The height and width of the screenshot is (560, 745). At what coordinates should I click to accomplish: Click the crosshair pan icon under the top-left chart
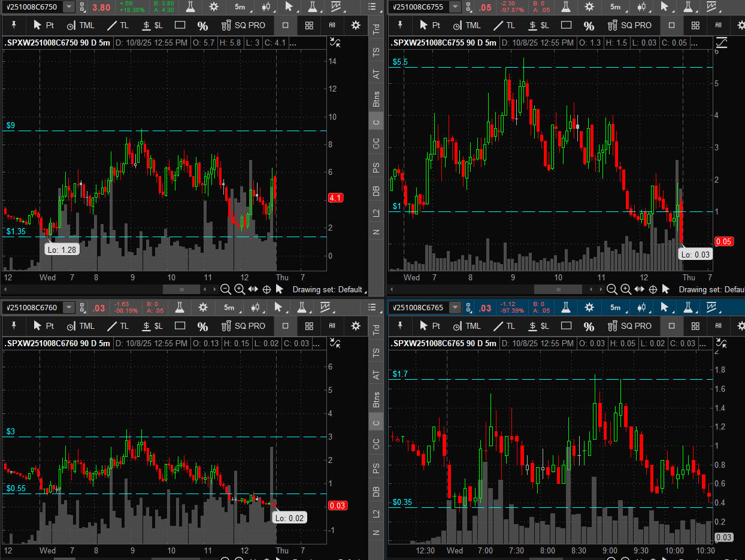(266, 289)
